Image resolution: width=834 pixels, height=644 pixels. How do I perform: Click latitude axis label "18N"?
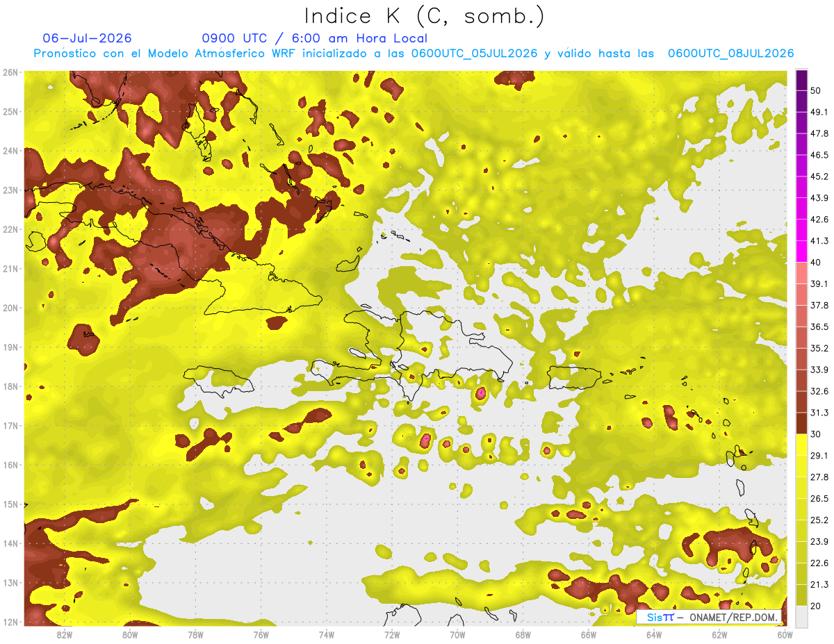click(x=10, y=386)
